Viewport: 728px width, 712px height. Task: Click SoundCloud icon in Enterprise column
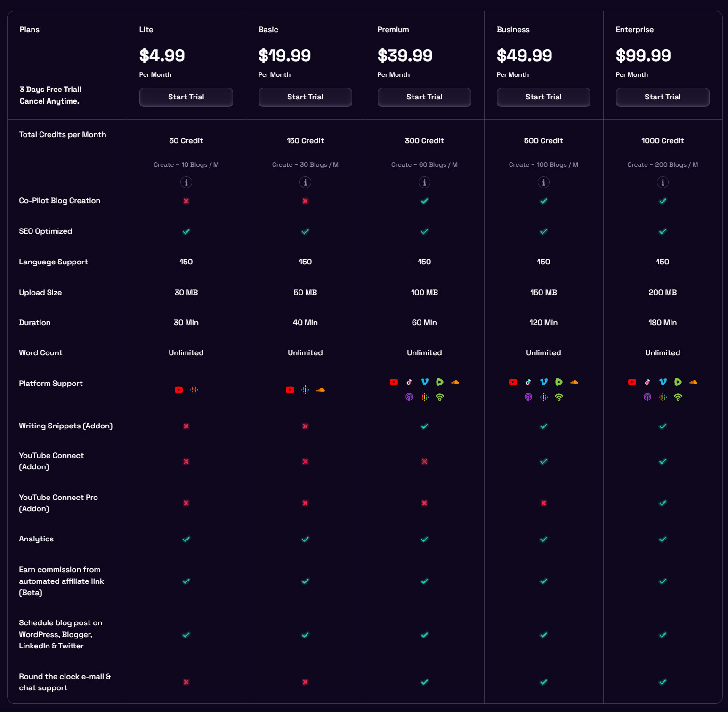pyautogui.click(x=693, y=382)
